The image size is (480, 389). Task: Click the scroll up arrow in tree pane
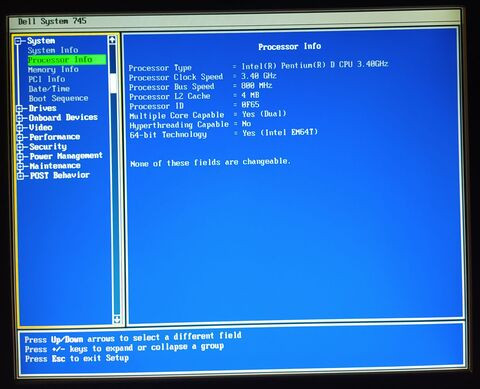click(112, 40)
